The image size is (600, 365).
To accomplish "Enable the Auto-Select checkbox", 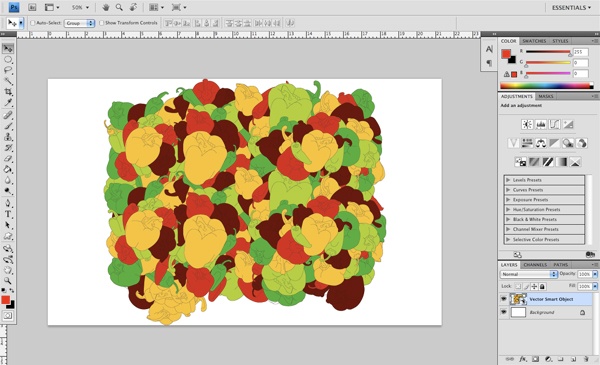I will (33, 23).
